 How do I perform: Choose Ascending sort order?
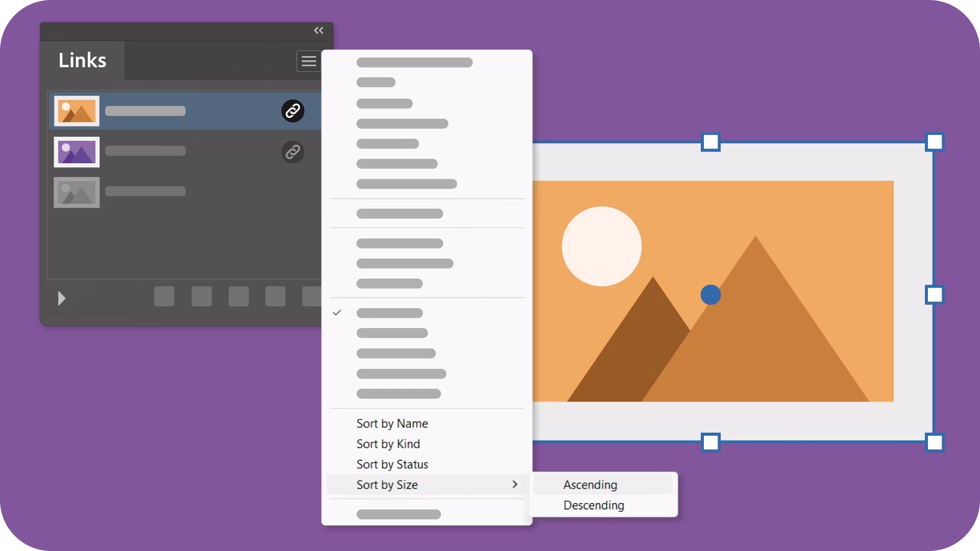click(590, 485)
